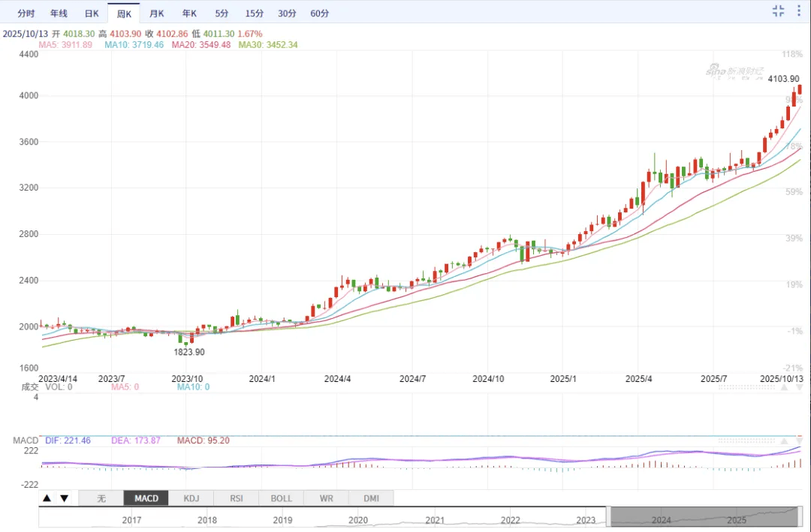Screen dimensions: 811x532
Task: Select the BOLL indicator button
Action: tap(282, 498)
